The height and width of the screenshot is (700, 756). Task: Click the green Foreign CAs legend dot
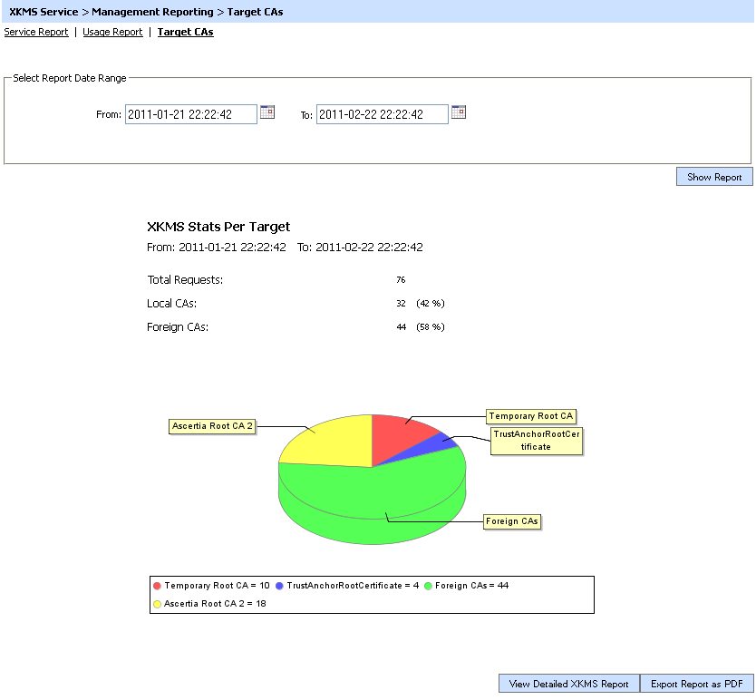pos(429,586)
